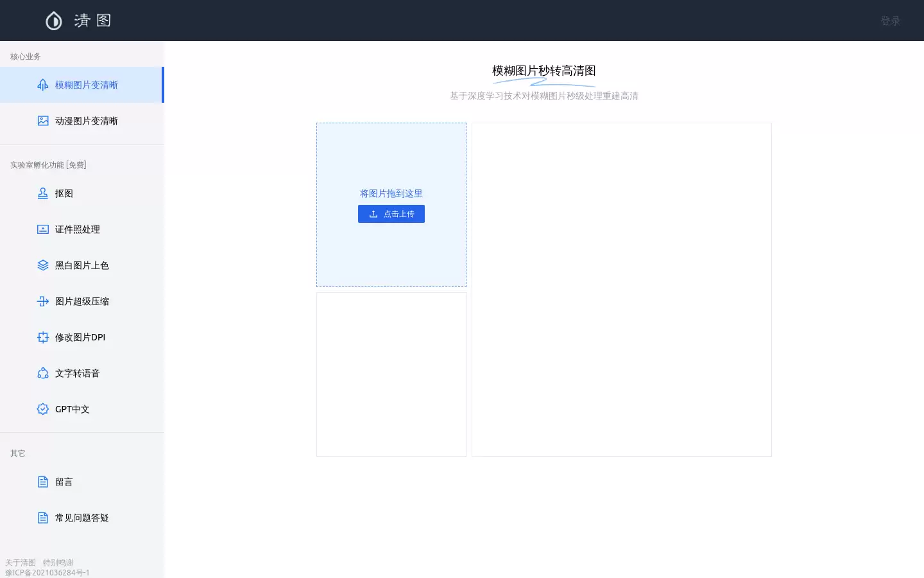Select 动漫图片变清晰 in the sidebar
The height and width of the screenshot is (578, 924).
82,121
